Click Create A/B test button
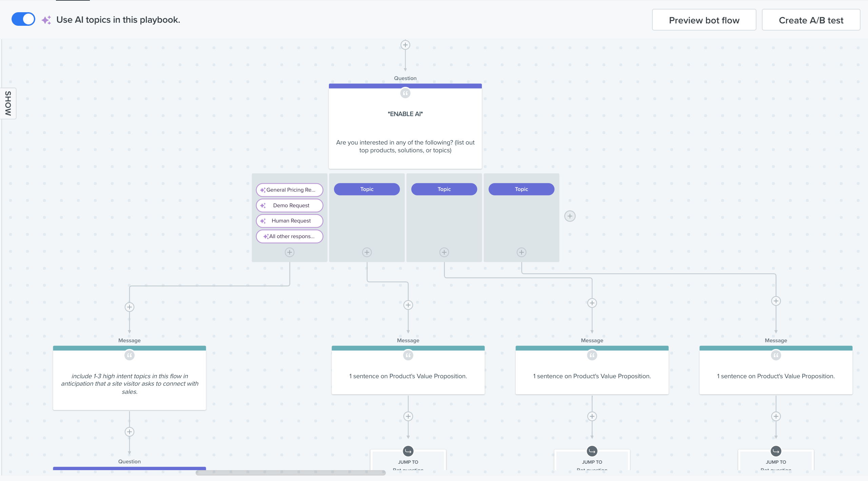 pos(811,20)
